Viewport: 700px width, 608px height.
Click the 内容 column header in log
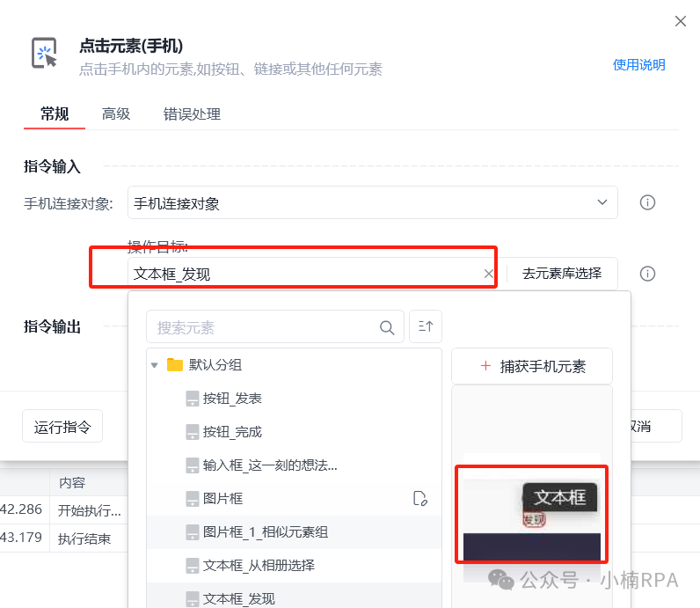[72, 482]
